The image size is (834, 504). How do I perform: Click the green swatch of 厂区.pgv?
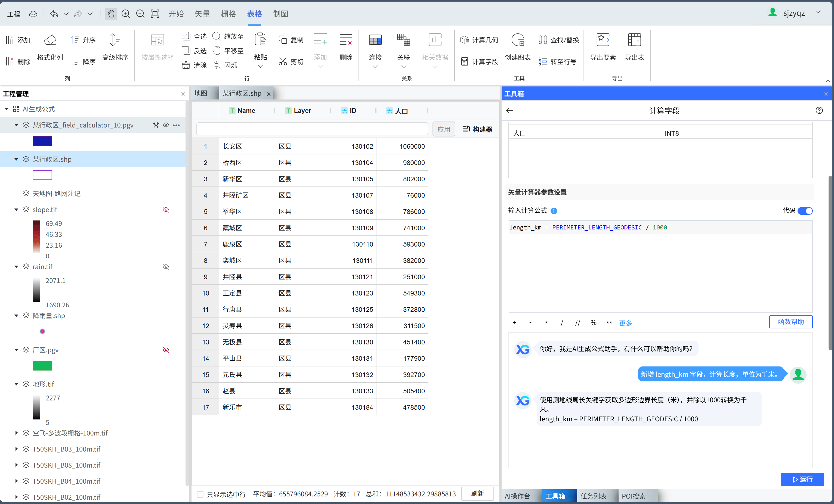tap(42, 366)
